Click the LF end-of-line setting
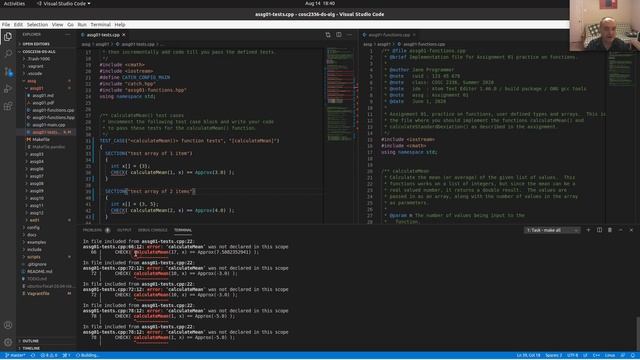The width and height of the screenshot is (640, 360). 585,356
